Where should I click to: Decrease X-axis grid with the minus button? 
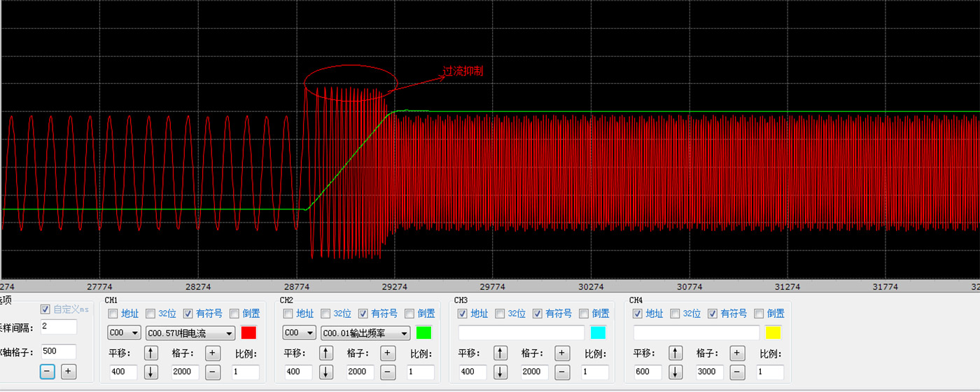tap(48, 371)
